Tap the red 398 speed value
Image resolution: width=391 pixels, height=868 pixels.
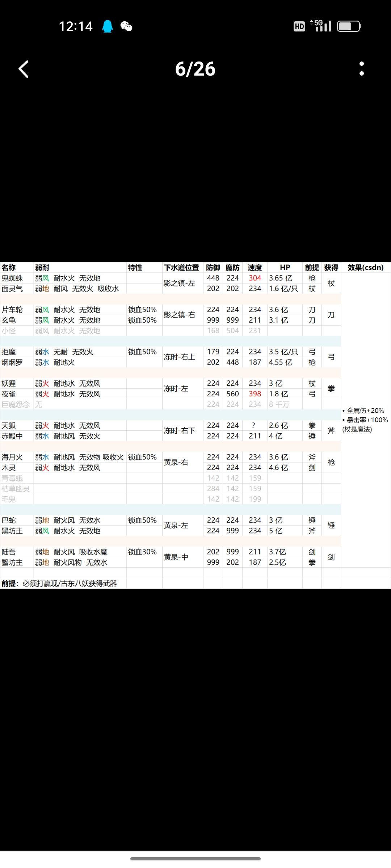point(255,394)
